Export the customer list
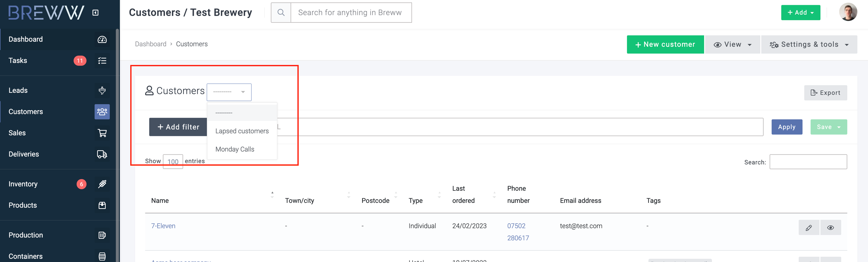868x262 pixels. 825,93
